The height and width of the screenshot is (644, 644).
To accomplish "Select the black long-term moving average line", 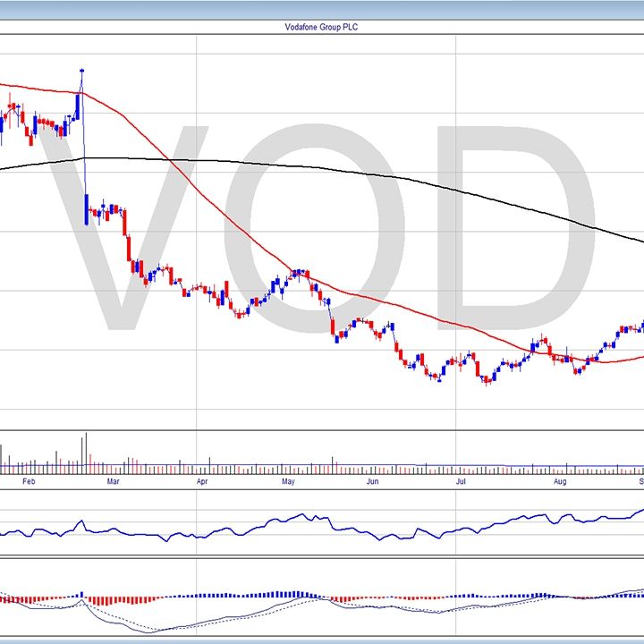I will click(x=358, y=167).
